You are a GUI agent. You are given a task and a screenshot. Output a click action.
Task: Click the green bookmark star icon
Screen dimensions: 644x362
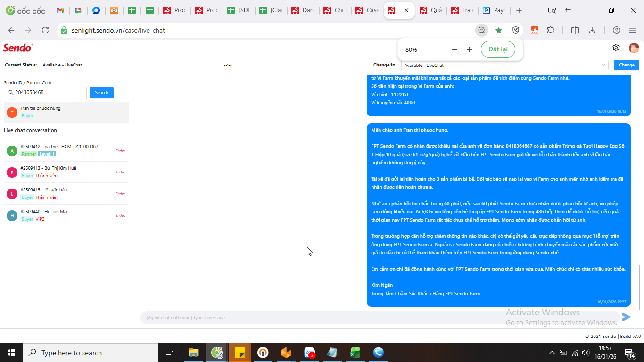click(499, 30)
